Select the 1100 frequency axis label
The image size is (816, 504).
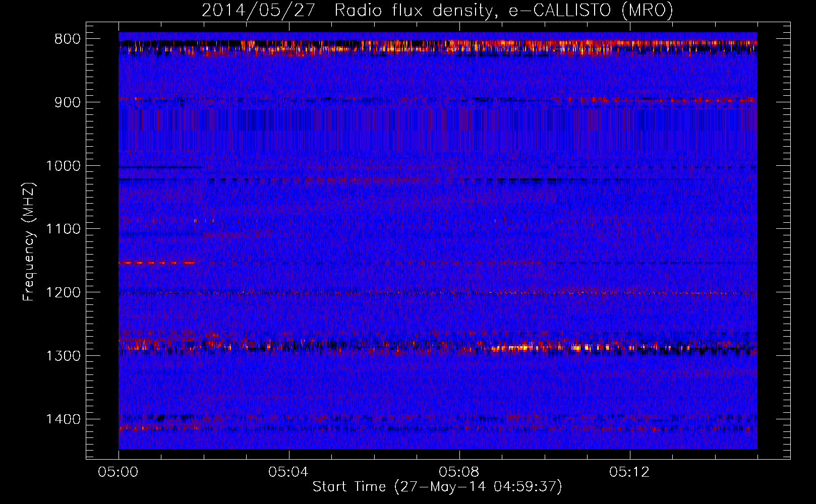click(x=63, y=229)
